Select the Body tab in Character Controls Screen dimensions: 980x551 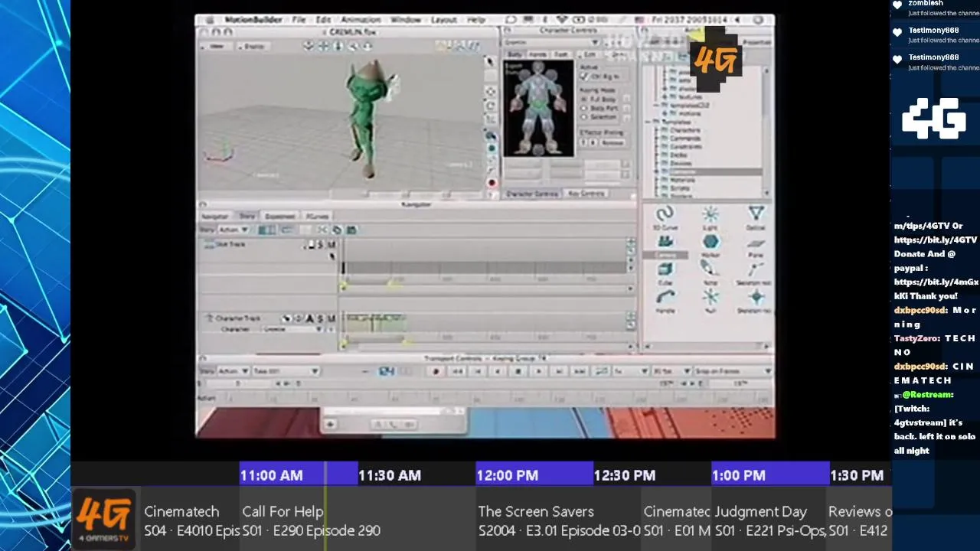515,54
